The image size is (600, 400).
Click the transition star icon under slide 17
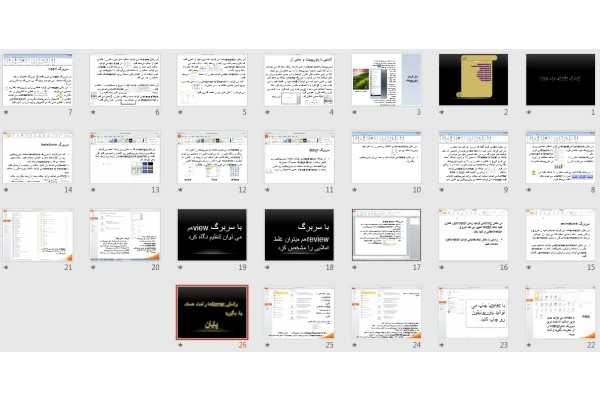click(354, 267)
